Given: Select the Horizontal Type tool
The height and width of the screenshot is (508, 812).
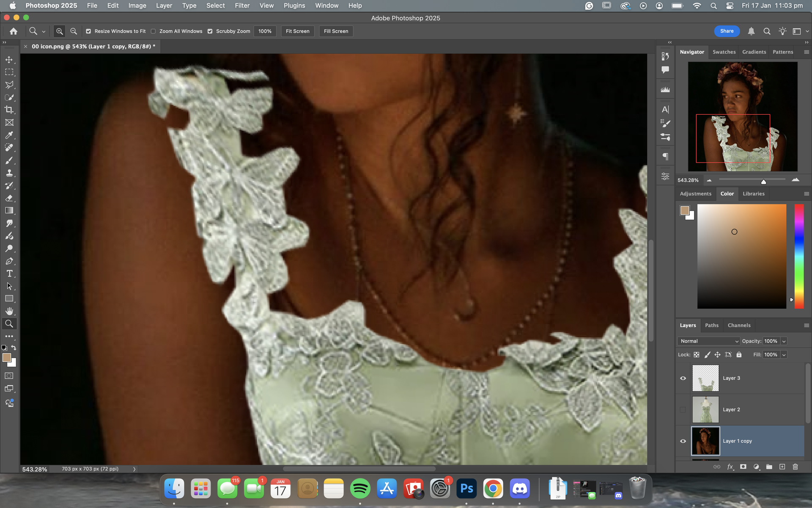Looking at the screenshot, I should click(9, 273).
